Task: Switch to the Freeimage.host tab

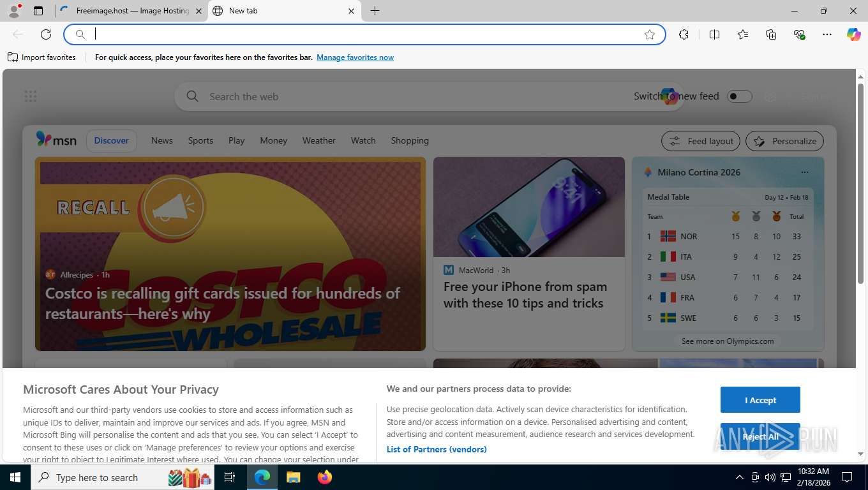Action: click(131, 11)
